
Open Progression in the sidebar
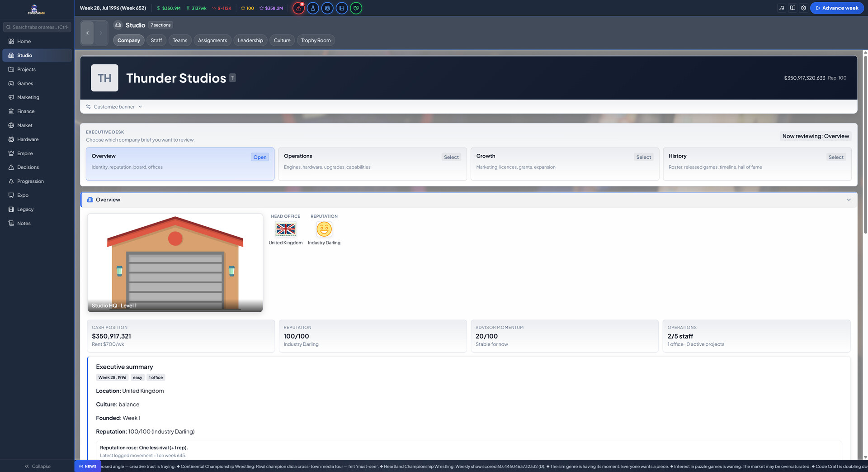pos(37,181)
